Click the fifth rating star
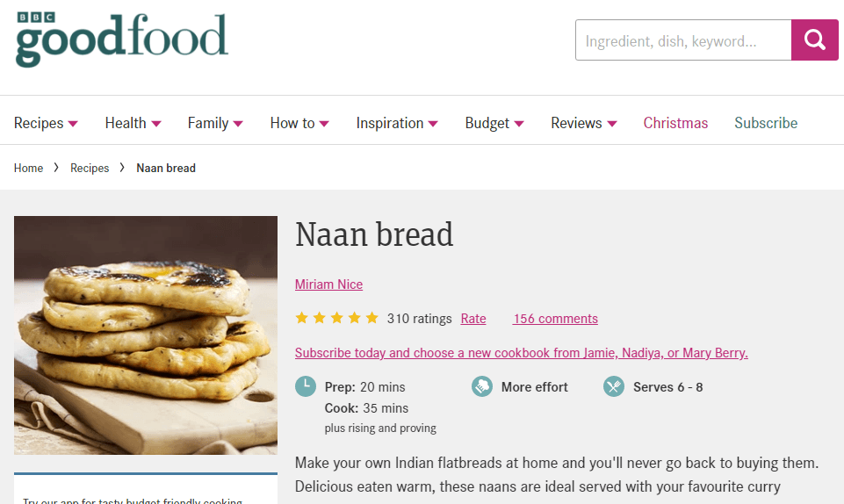Image resolution: width=844 pixels, height=504 pixels. coord(372,318)
